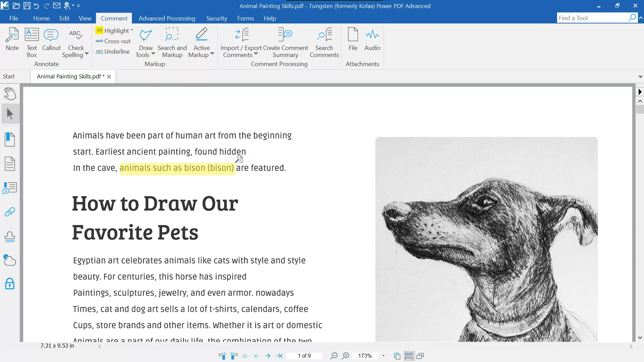
Task: Toggle the Select arrow tool
Action: click(x=10, y=114)
